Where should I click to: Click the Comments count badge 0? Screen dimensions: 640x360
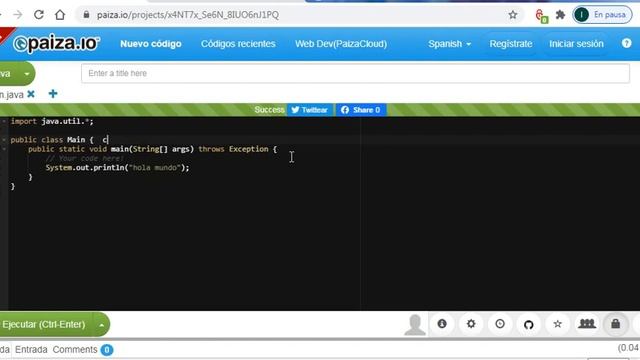(107, 350)
